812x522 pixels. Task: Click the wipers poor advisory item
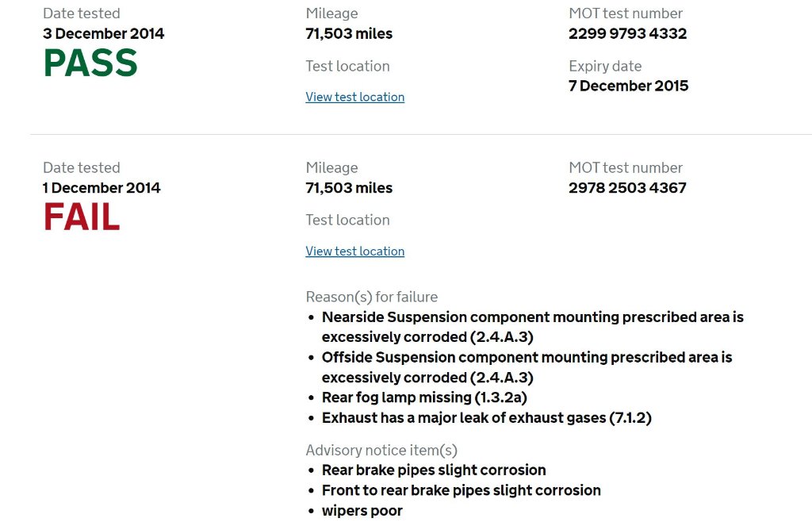pyautogui.click(x=362, y=510)
